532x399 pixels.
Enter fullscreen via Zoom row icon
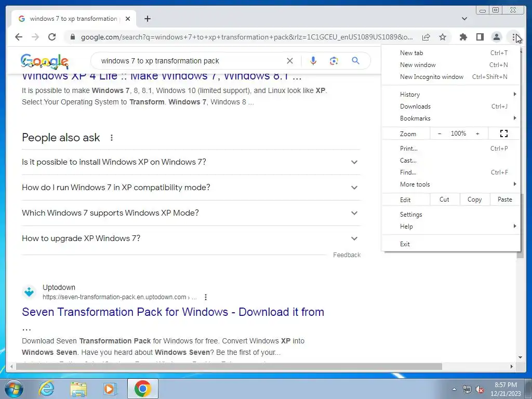(x=504, y=134)
